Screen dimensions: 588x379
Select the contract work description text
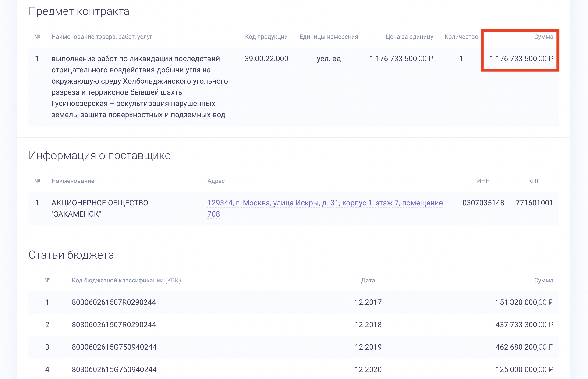click(x=140, y=87)
